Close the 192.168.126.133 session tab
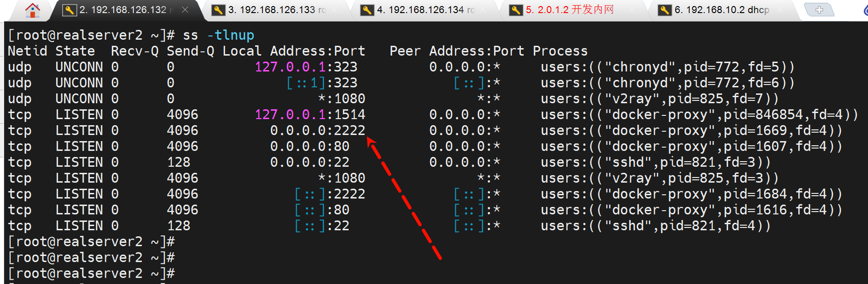 pyautogui.click(x=334, y=10)
